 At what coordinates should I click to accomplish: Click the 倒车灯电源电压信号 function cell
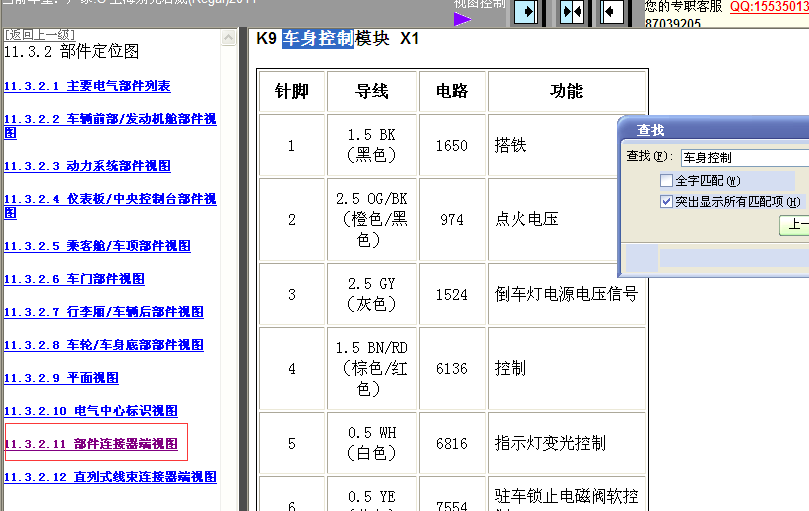[x=567, y=294]
